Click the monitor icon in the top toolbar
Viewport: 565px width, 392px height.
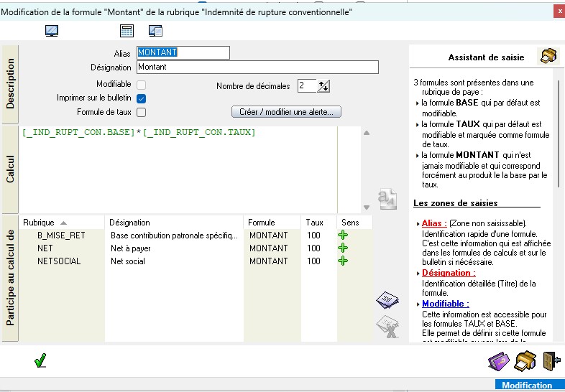coord(52,31)
